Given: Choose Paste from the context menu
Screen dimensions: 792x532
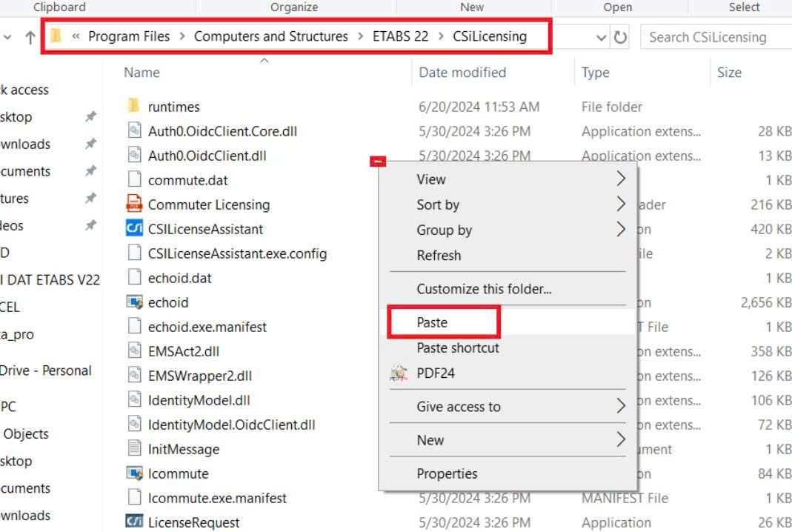Looking at the screenshot, I should 432,322.
